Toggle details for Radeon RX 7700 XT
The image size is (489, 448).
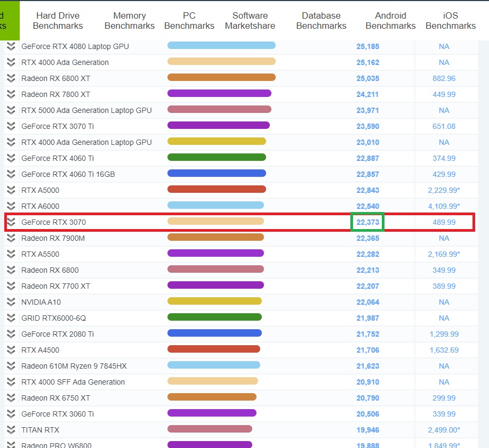click(11, 286)
